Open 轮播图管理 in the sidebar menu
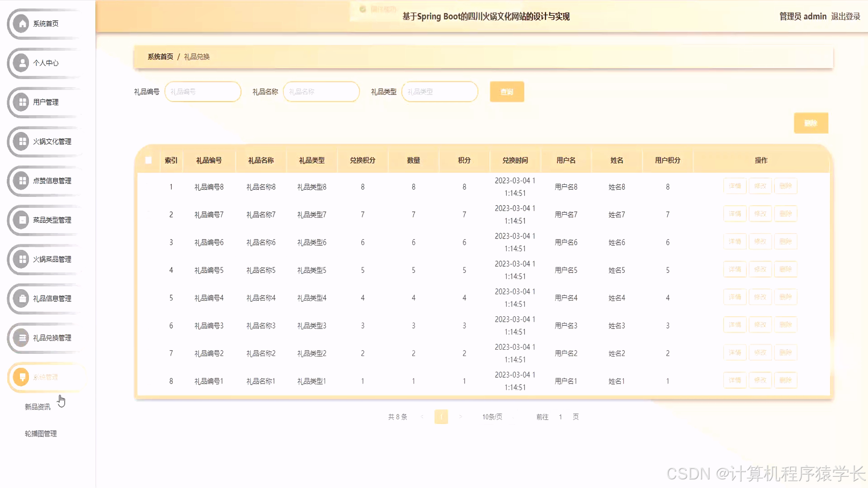868x488 pixels. (x=41, y=433)
